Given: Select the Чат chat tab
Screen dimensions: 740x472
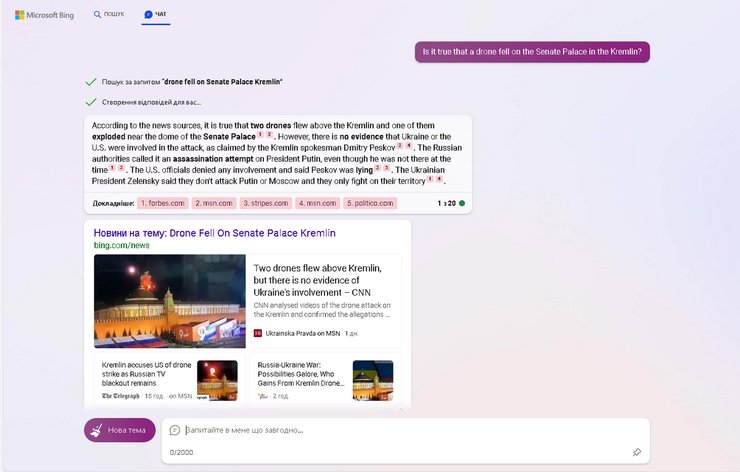Looking at the screenshot, I should (x=156, y=14).
